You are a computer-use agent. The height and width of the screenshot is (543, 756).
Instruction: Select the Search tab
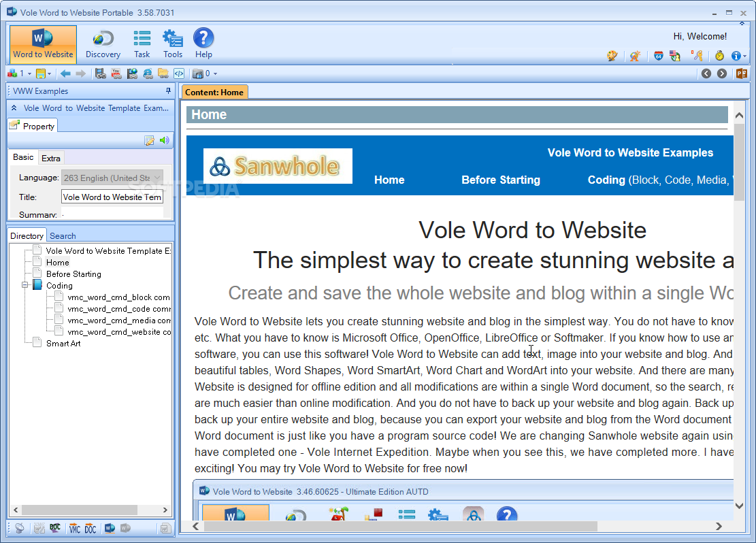click(63, 236)
